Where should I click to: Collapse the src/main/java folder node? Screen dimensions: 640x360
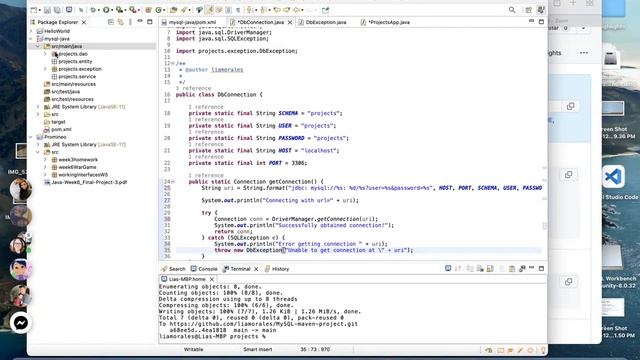pos(38,46)
